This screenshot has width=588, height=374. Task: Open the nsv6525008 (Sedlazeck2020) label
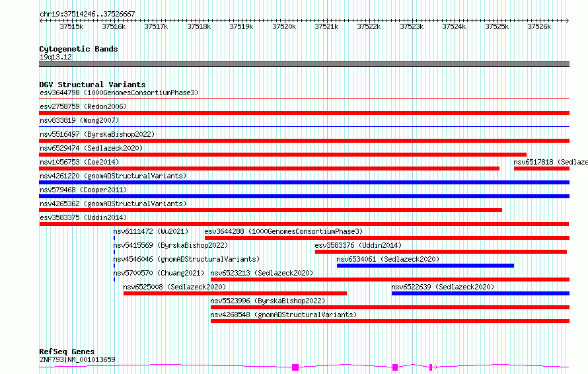tap(174, 287)
